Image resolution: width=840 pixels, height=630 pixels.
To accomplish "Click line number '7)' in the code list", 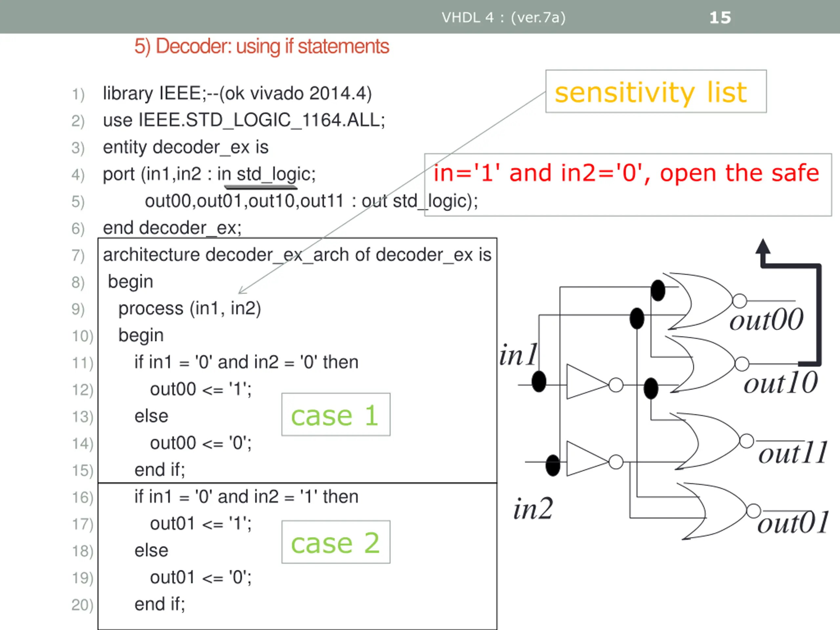I will click(x=78, y=256).
